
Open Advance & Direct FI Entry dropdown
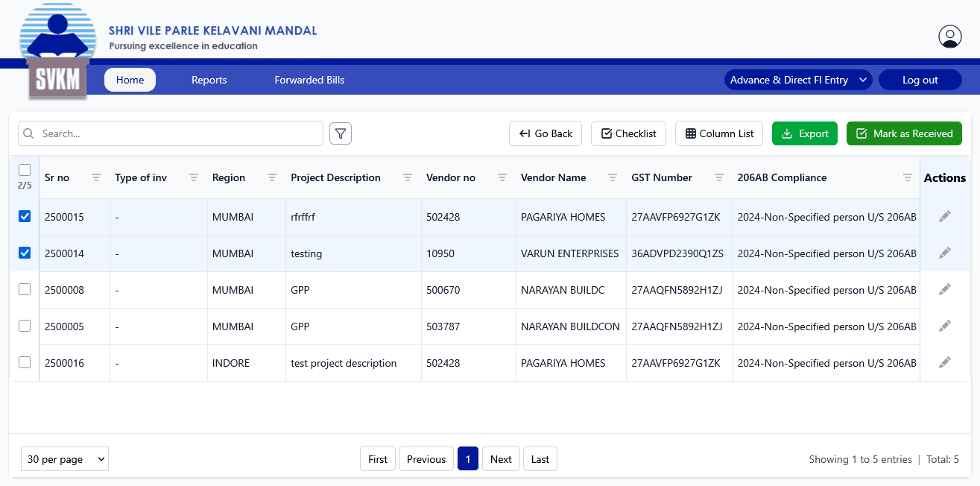coord(798,80)
